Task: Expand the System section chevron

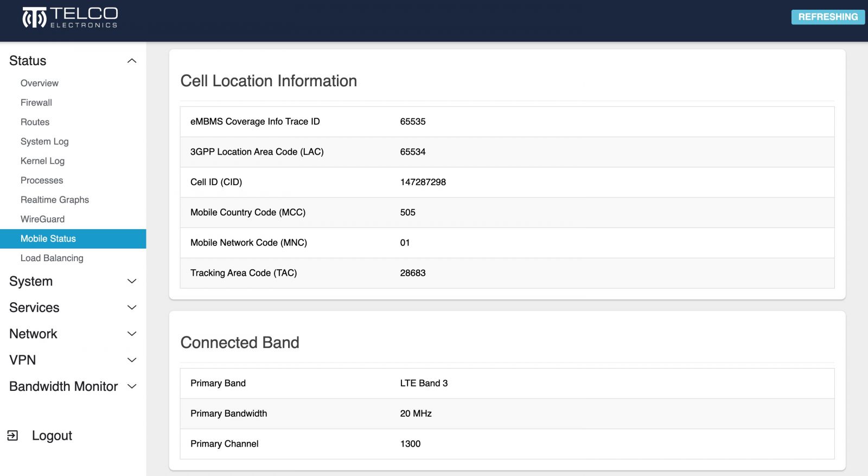Action: pos(131,281)
